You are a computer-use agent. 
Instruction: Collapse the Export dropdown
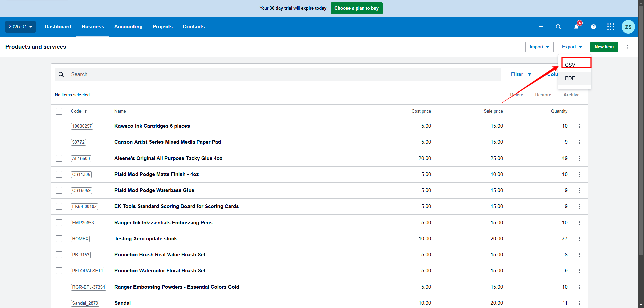click(572, 47)
